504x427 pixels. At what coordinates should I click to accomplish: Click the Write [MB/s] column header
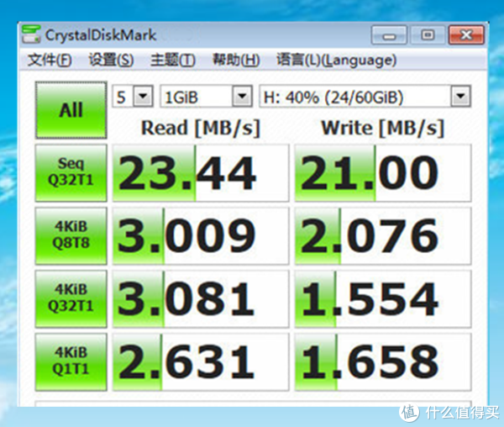point(383,128)
